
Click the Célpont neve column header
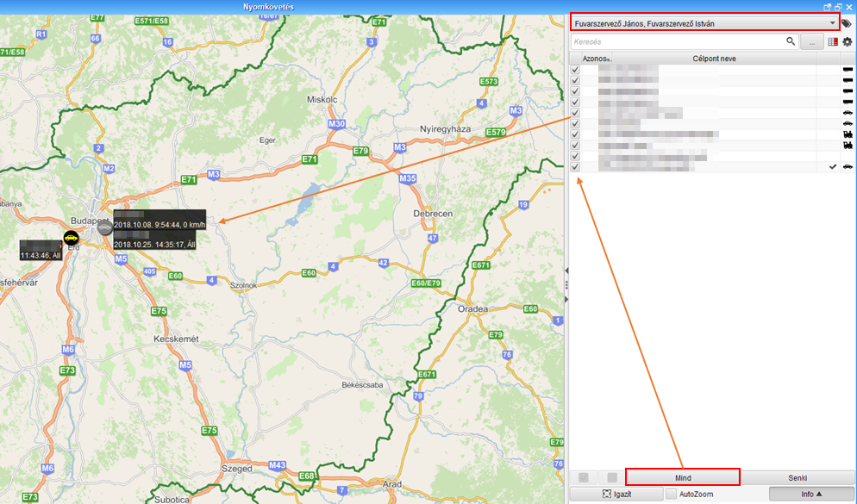[714, 59]
